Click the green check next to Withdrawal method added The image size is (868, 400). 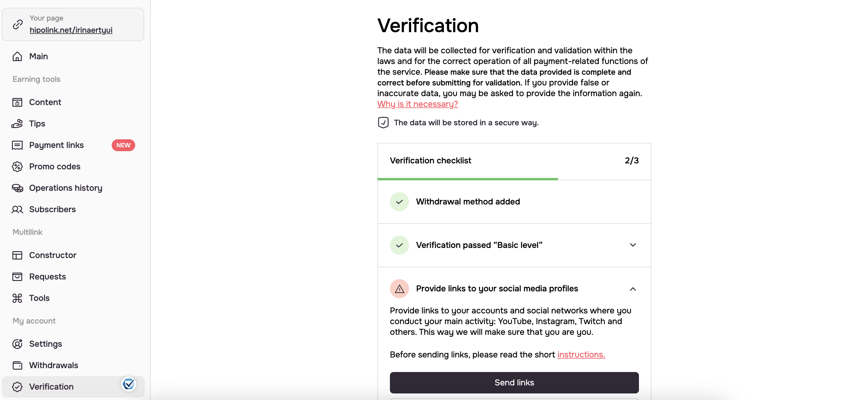point(399,202)
